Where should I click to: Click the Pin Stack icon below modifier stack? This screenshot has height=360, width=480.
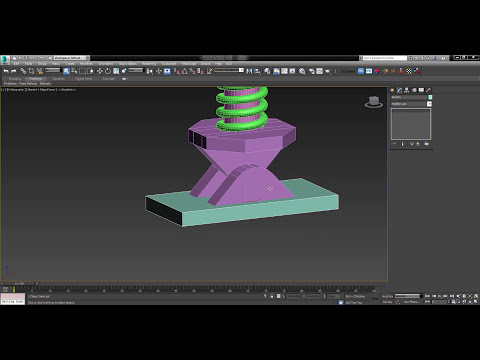394,144
